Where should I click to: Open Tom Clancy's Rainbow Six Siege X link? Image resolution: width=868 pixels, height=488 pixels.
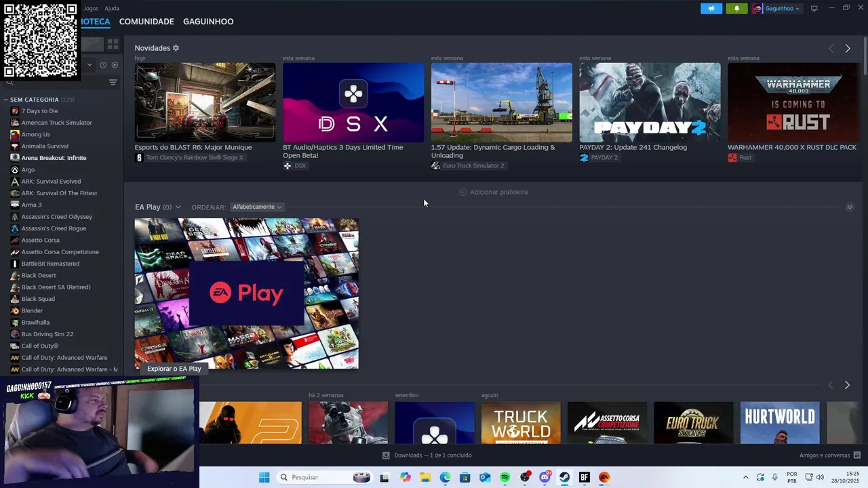click(x=189, y=158)
